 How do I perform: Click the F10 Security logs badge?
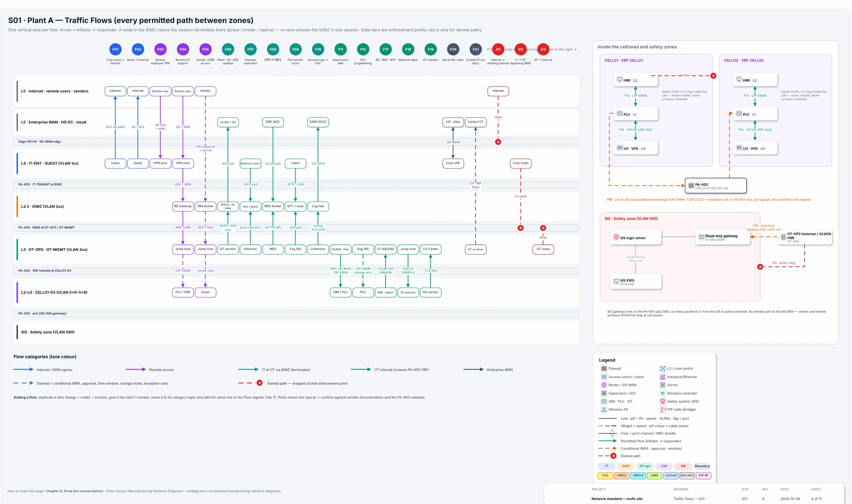pos(318,49)
